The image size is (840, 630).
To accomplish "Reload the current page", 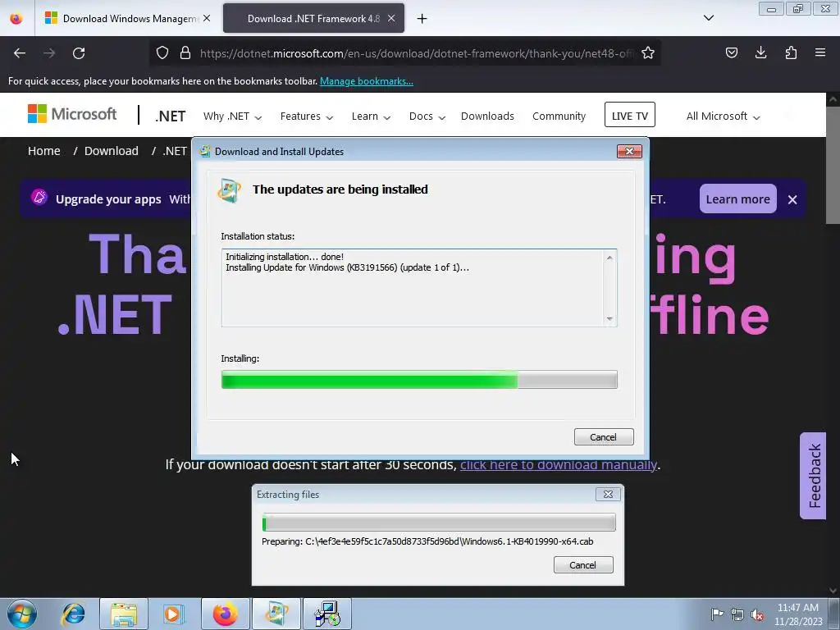I will pos(79,53).
